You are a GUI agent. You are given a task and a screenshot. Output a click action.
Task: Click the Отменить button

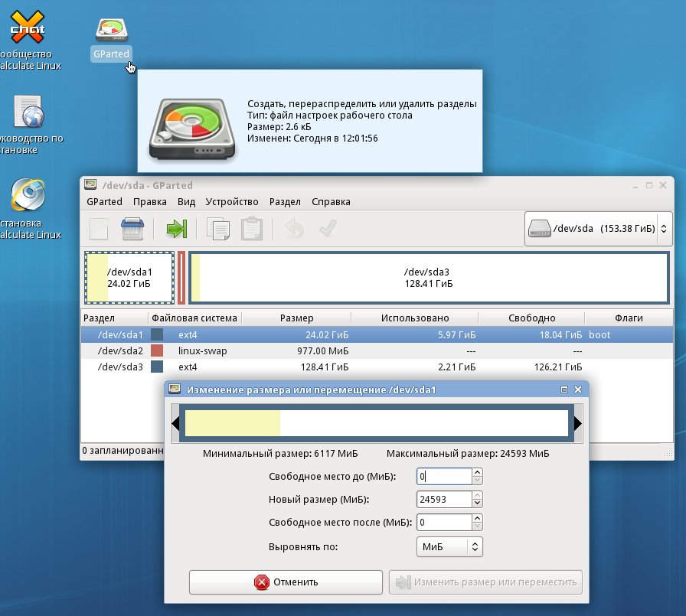[286, 582]
